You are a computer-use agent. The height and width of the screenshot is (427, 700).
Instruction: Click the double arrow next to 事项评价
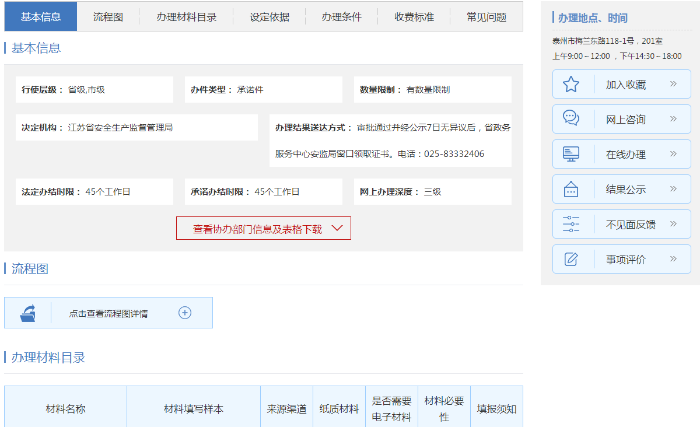point(673,259)
